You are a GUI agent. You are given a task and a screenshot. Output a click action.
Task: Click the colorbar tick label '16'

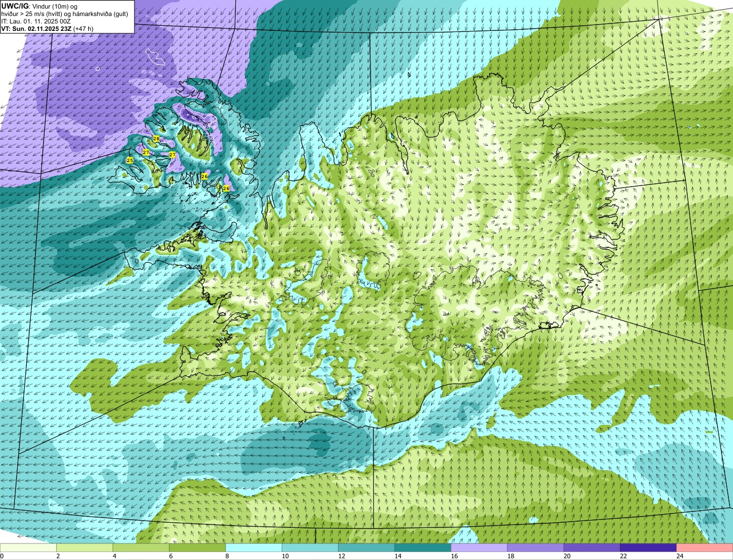click(454, 556)
